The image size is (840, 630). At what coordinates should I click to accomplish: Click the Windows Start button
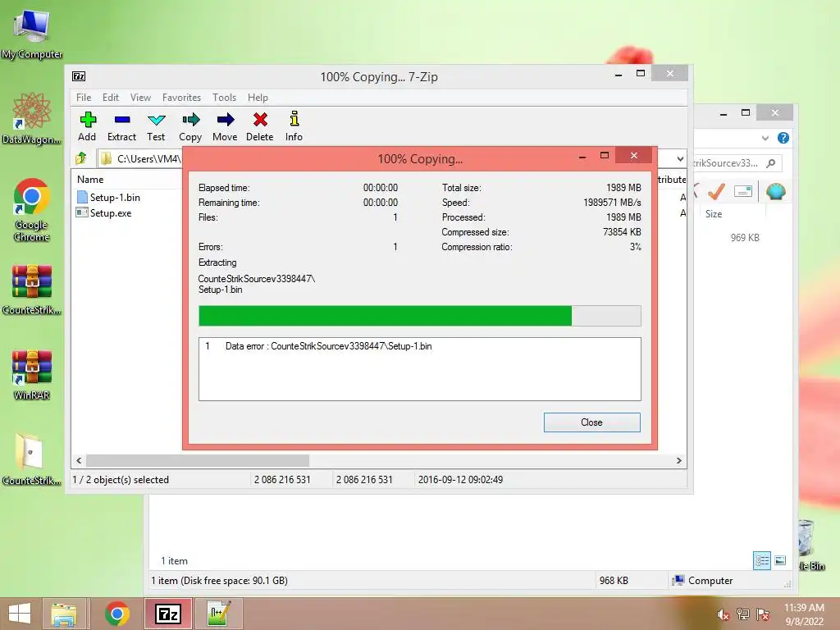tap(20, 614)
